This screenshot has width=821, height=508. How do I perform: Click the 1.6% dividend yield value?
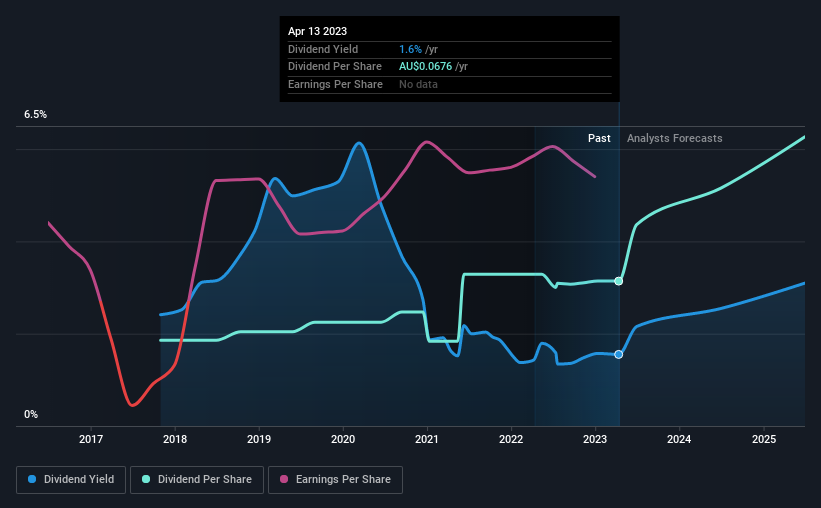coord(410,49)
